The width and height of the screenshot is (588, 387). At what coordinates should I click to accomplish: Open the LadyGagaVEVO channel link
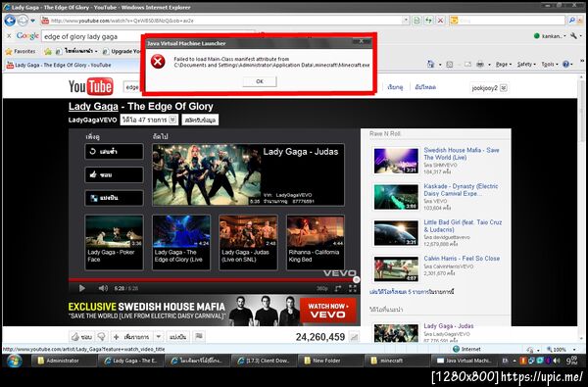pyautogui.click(x=92, y=120)
